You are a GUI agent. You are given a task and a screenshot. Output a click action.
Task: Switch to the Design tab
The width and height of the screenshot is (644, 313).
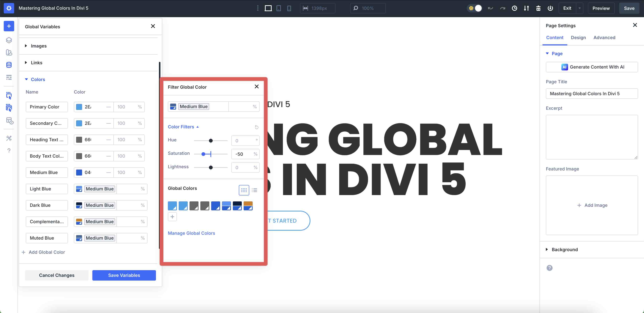tap(578, 37)
